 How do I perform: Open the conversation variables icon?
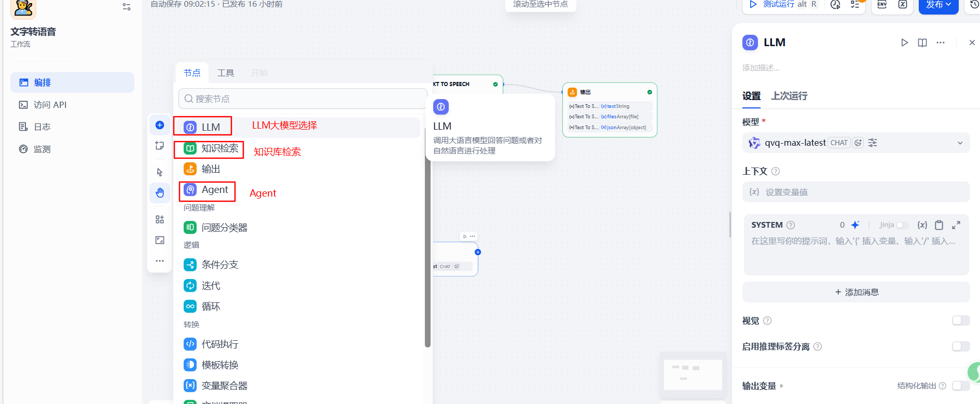[x=903, y=5]
